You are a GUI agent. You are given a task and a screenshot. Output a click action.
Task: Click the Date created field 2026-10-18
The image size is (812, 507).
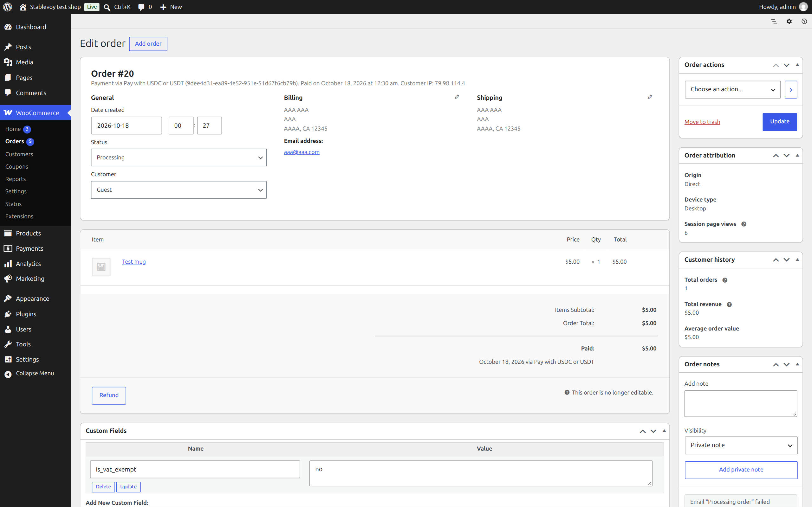pyautogui.click(x=127, y=126)
